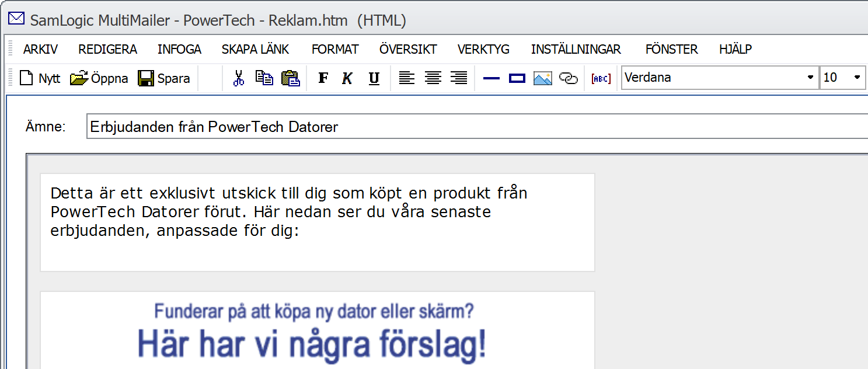Viewport: 868px width, 369px height.
Task: Toggle underline formatting (U icon)
Action: (374, 78)
